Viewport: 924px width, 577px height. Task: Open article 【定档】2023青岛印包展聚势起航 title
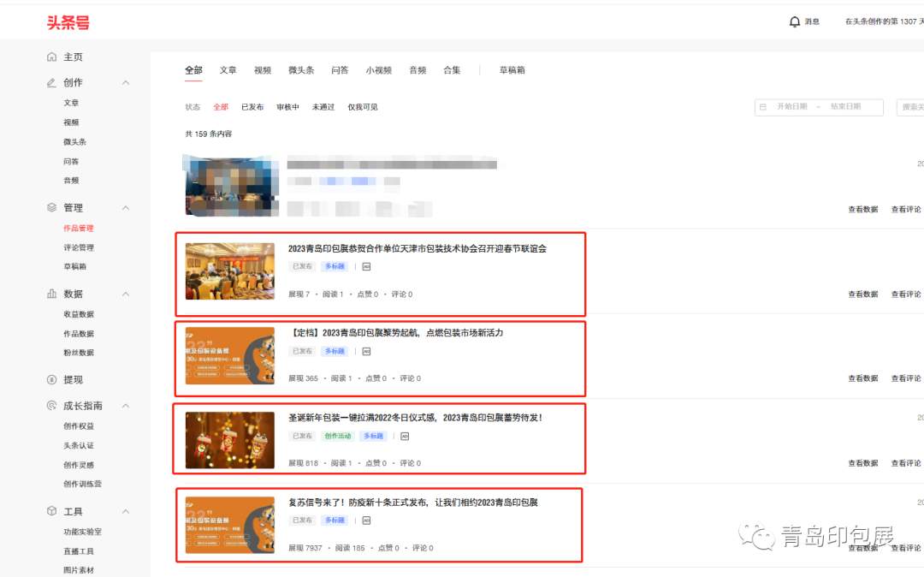click(x=395, y=333)
